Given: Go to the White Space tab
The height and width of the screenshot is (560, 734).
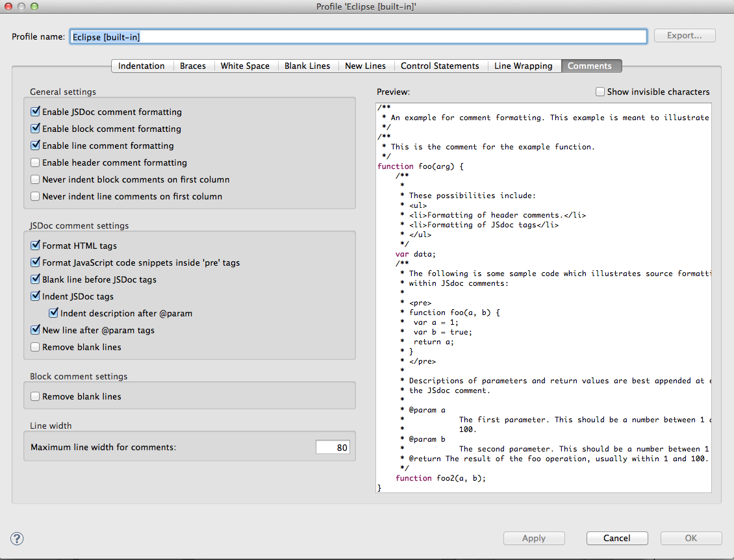Looking at the screenshot, I should 245,66.
